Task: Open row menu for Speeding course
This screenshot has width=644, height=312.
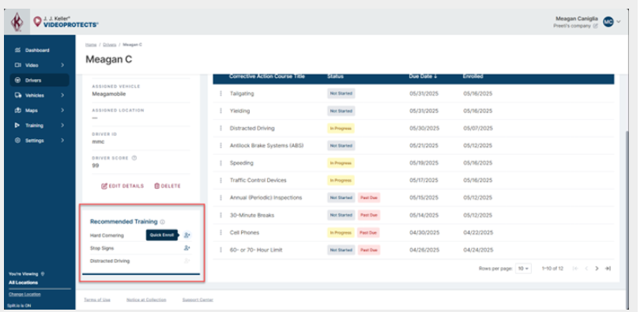Action: pyautogui.click(x=220, y=163)
